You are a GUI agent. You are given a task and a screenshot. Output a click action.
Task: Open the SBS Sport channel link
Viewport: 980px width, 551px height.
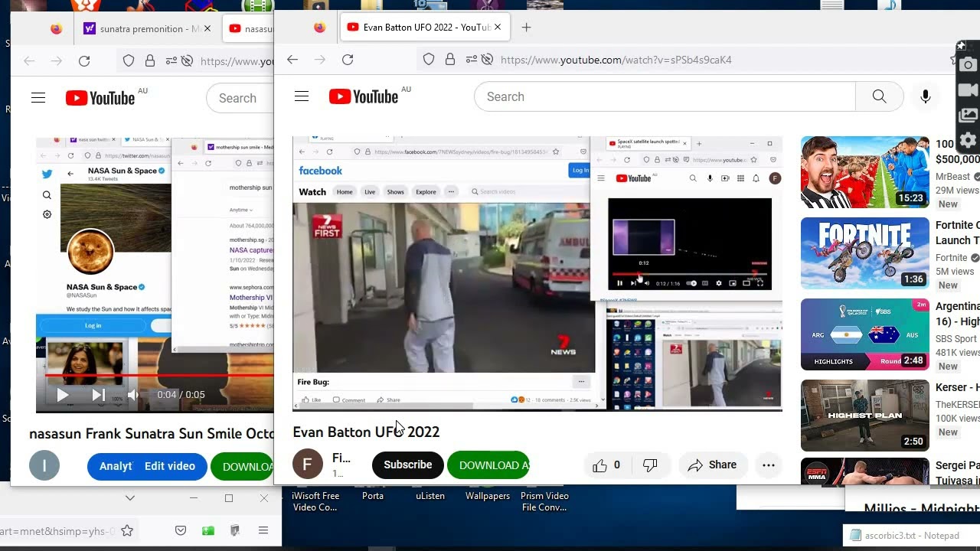pos(956,339)
